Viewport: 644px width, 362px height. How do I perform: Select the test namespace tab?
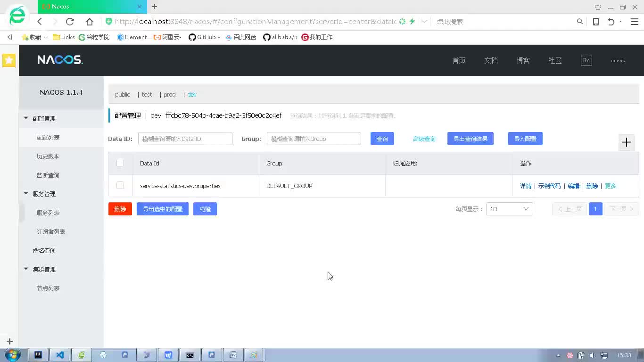147,95
